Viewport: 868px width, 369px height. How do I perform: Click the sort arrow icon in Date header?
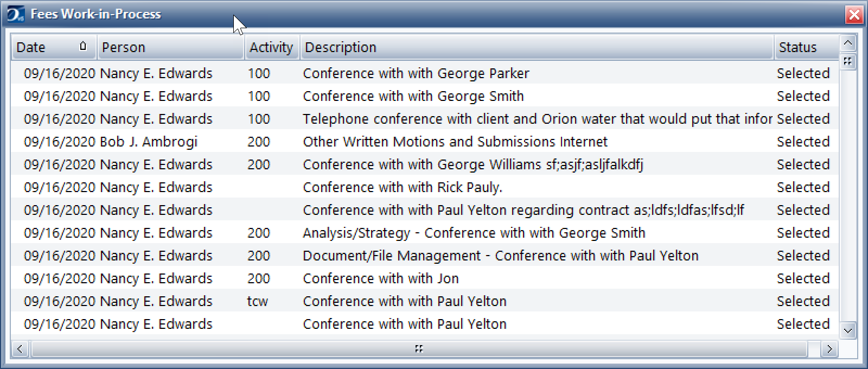click(x=83, y=46)
